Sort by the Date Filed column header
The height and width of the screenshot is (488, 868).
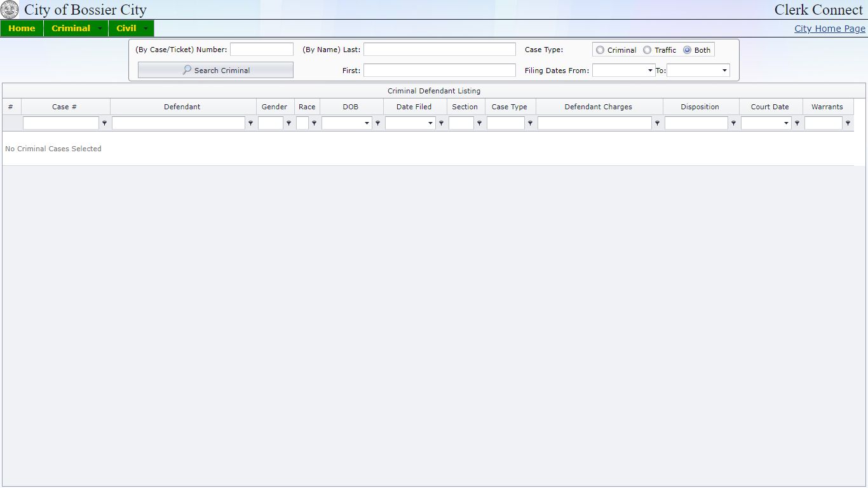pos(414,107)
